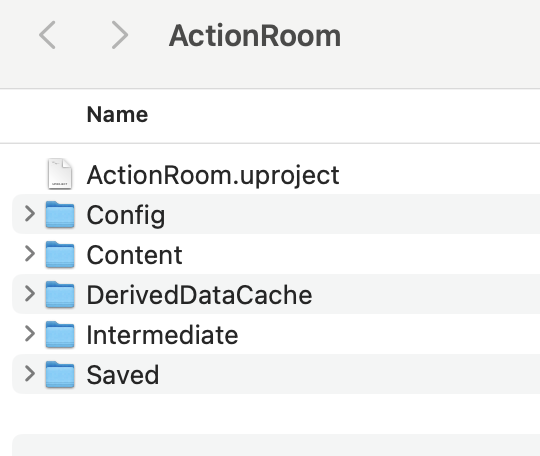Expand the Content folder disclosure arrow
Viewport: 540px width, 456px height.
coord(30,254)
